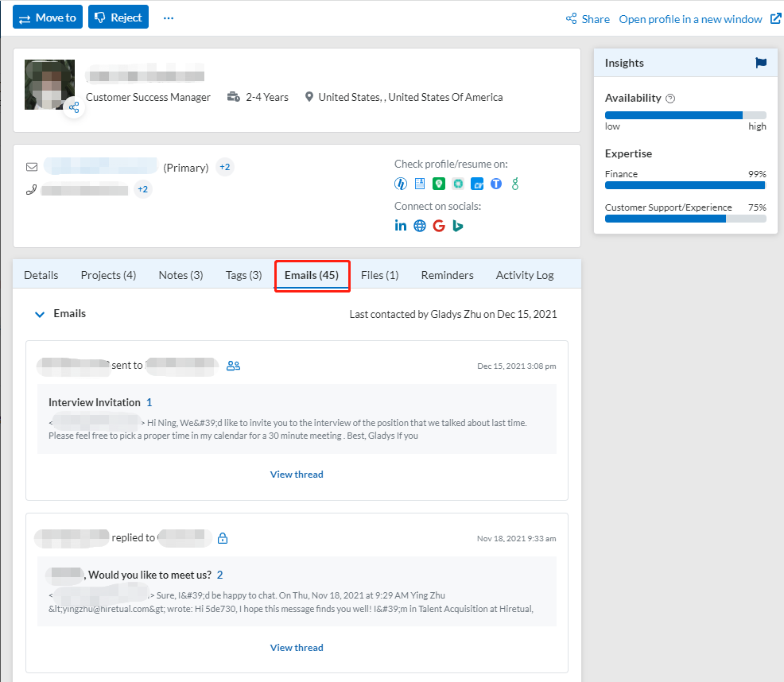Click the Availability help question mark icon
784x682 pixels.
[670, 99]
